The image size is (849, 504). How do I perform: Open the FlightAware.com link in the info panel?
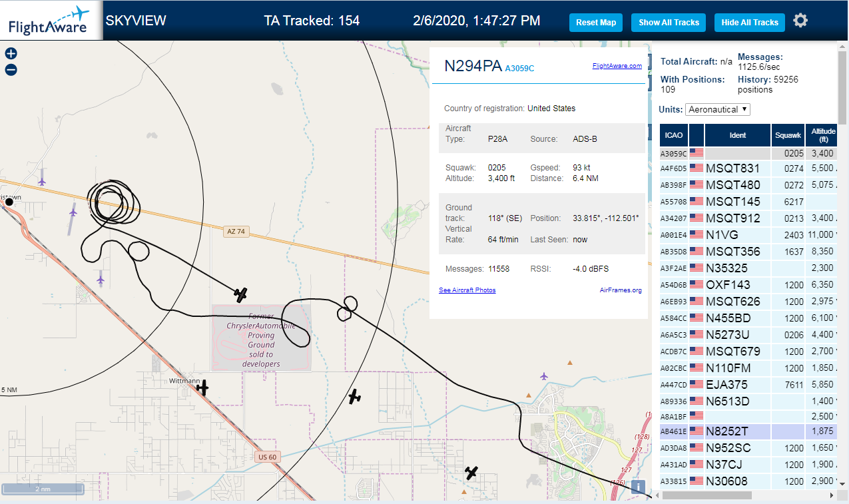(617, 65)
